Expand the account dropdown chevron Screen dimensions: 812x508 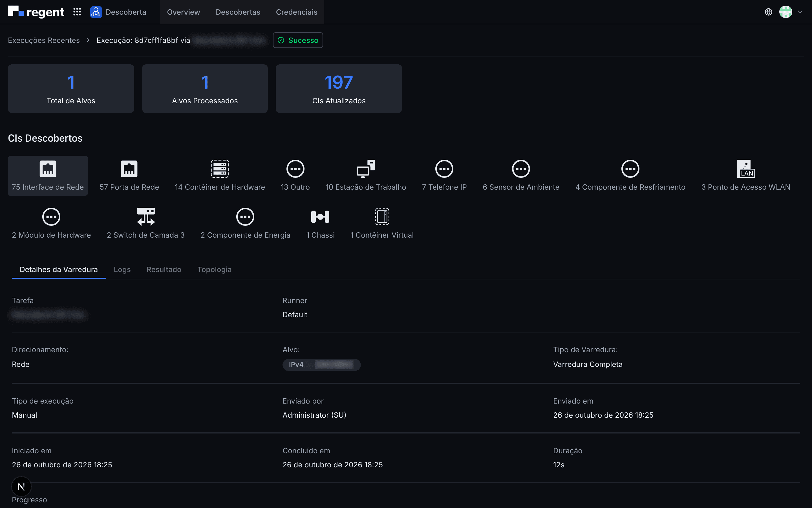pos(800,12)
